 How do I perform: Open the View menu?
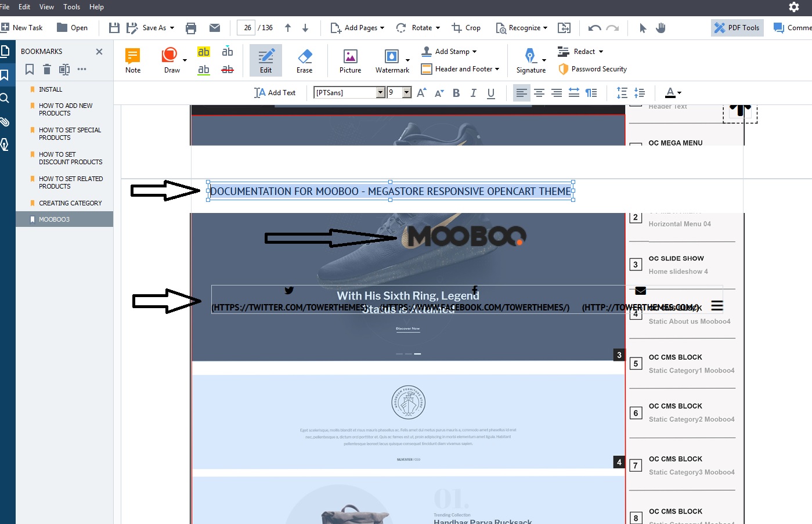pos(46,7)
